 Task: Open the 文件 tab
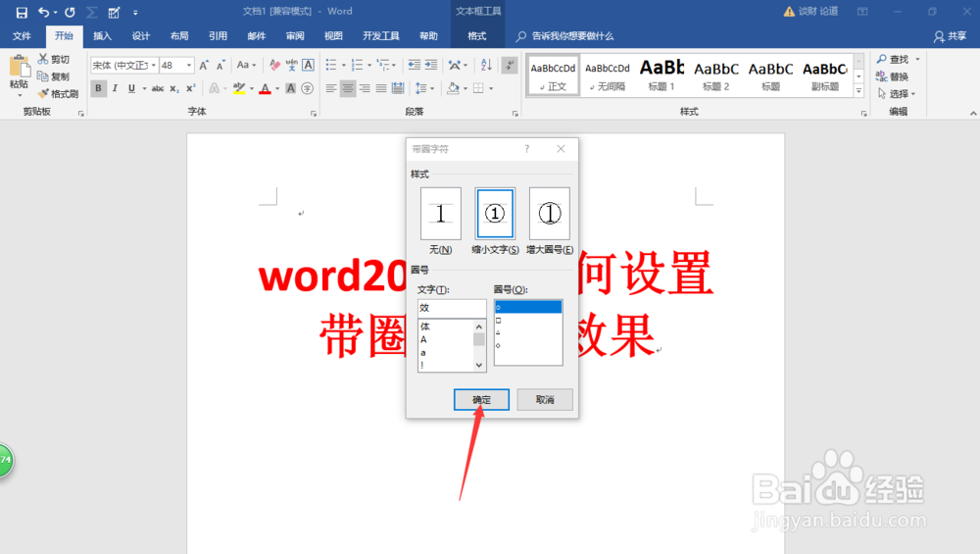(22, 35)
